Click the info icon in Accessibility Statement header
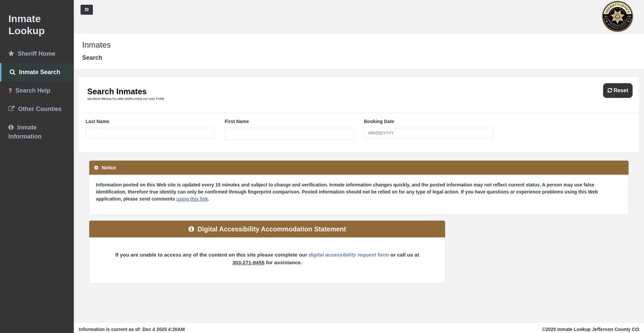This screenshot has width=644, height=333. 192,229
